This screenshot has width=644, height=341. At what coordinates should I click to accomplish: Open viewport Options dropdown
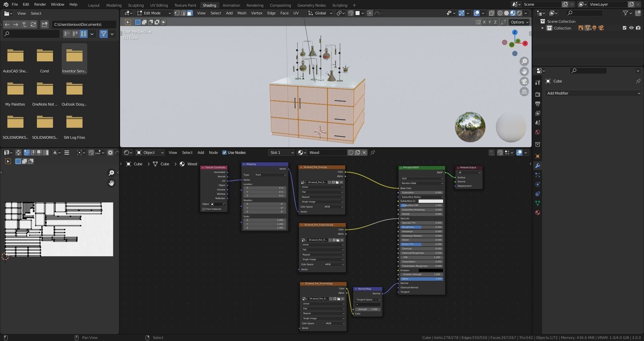[520, 22]
